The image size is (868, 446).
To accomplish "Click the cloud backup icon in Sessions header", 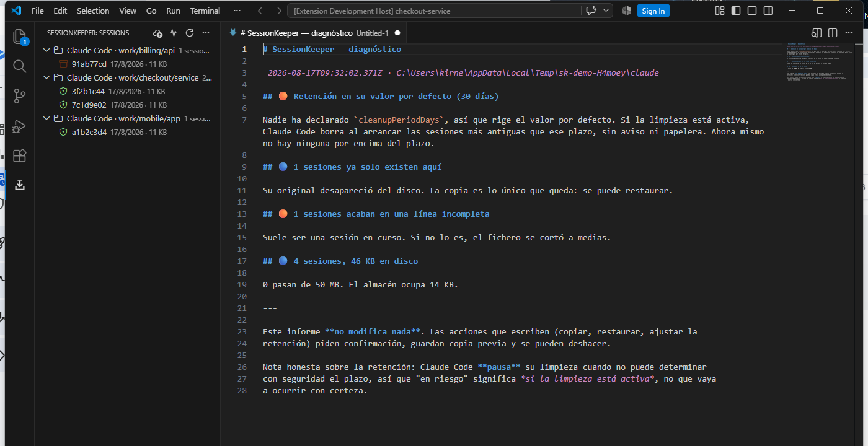I will (157, 33).
